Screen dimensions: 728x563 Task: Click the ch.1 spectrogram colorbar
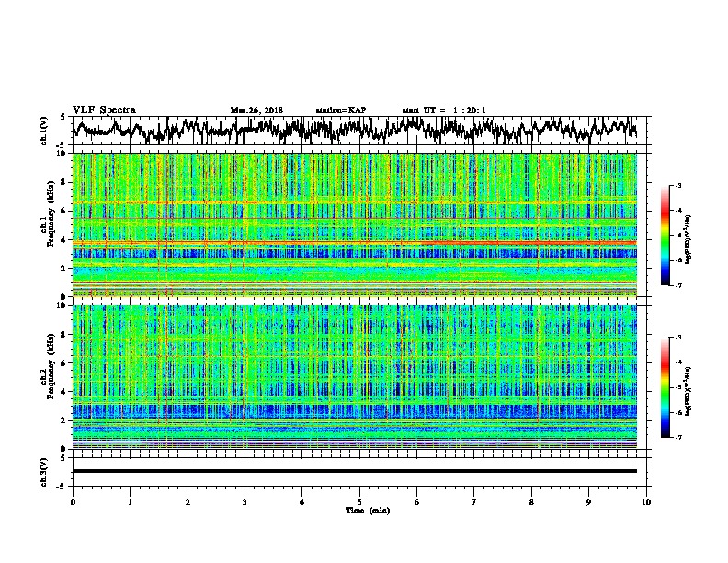[665, 236]
